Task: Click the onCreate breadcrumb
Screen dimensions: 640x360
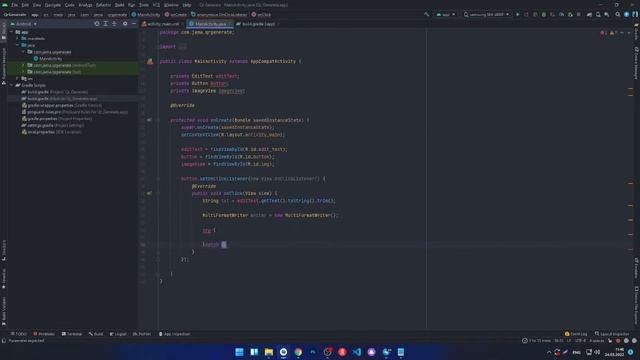Action: point(176,14)
